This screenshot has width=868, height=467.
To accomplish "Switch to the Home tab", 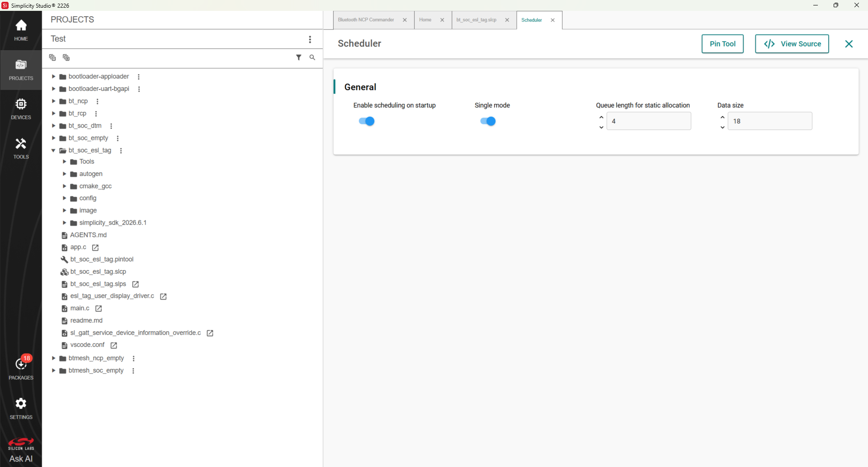I will (425, 20).
